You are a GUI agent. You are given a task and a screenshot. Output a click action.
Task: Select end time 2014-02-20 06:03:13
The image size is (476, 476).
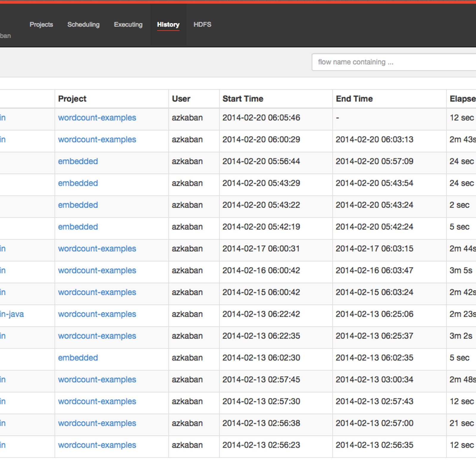click(375, 140)
